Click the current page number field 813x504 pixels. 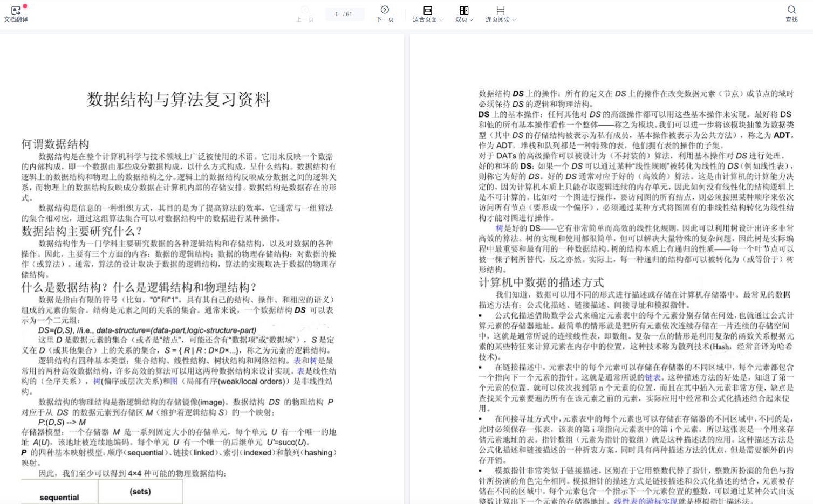point(337,14)
